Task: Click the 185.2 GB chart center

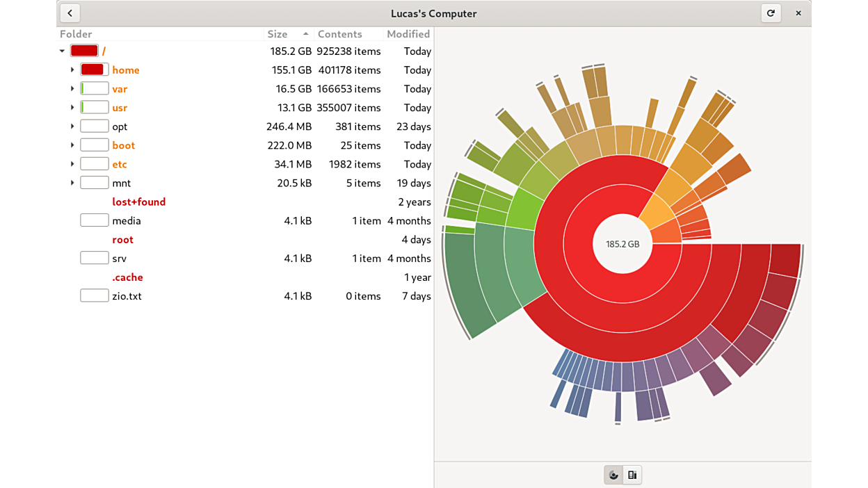Action: coord(622,244)
